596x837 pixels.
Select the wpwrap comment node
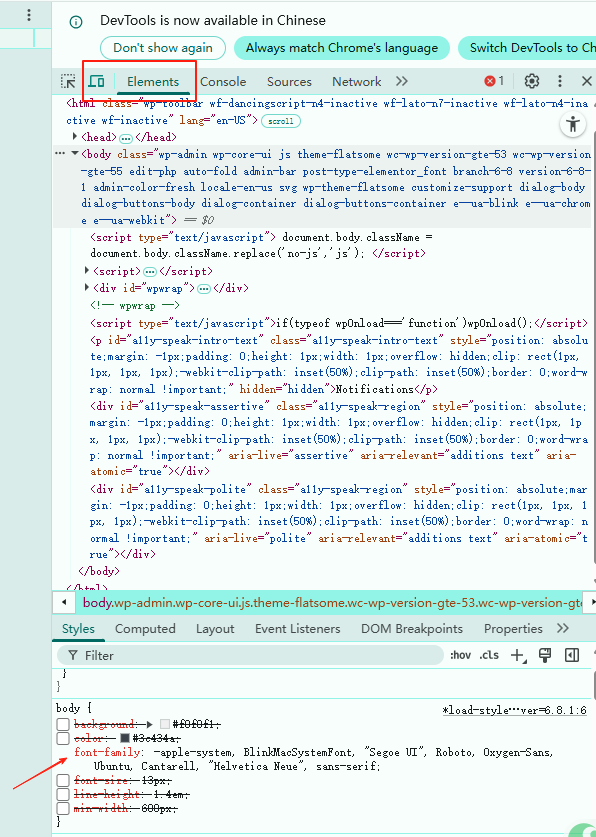[135, 306]
